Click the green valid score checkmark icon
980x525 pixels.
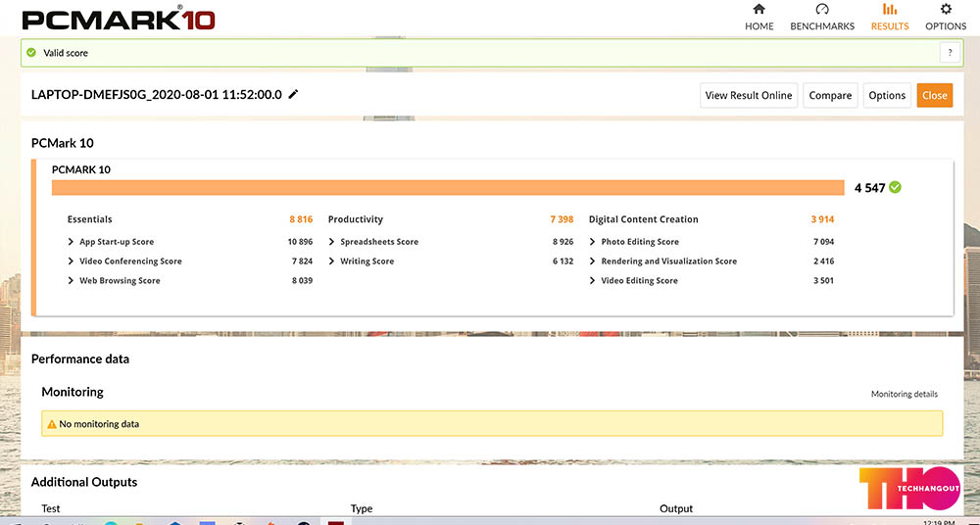click(31, 53)
